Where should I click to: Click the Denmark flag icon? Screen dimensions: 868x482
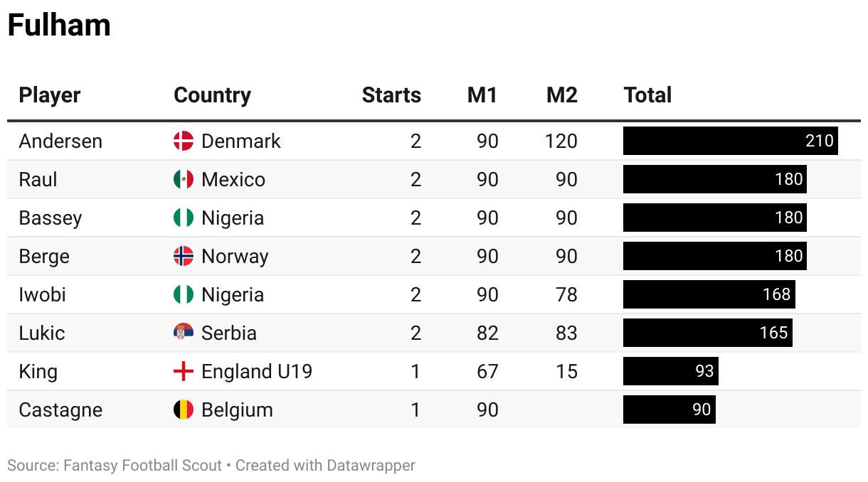click(184, 141)
